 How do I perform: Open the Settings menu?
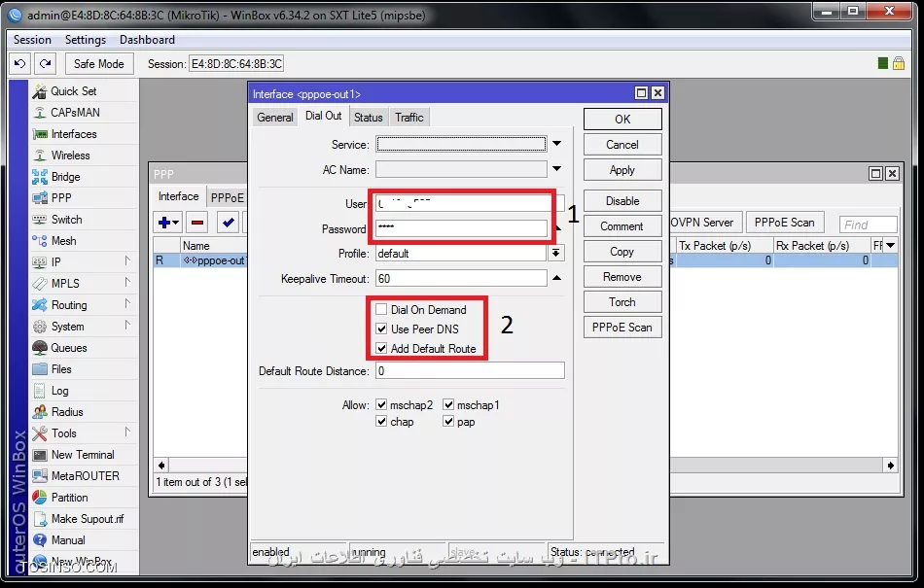[86, 40]
